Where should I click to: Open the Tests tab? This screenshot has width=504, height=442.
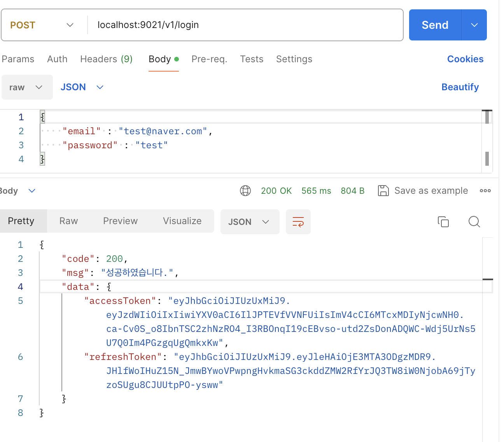[x=252, y=59]
